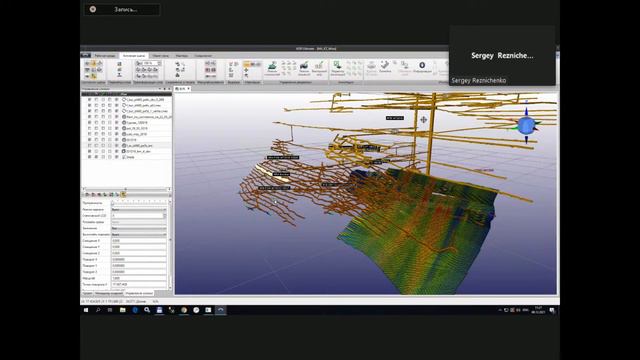Close the 3D viewport tab with its X

[x=189, y=89]
